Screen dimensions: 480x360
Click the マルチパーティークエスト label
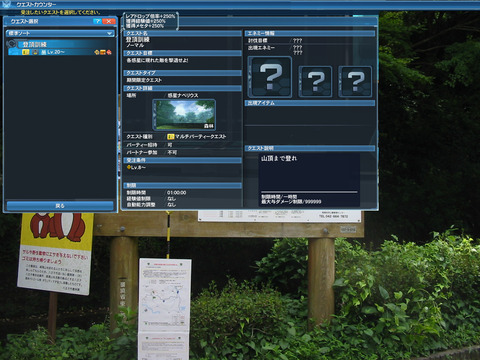[x=201, y=137]
